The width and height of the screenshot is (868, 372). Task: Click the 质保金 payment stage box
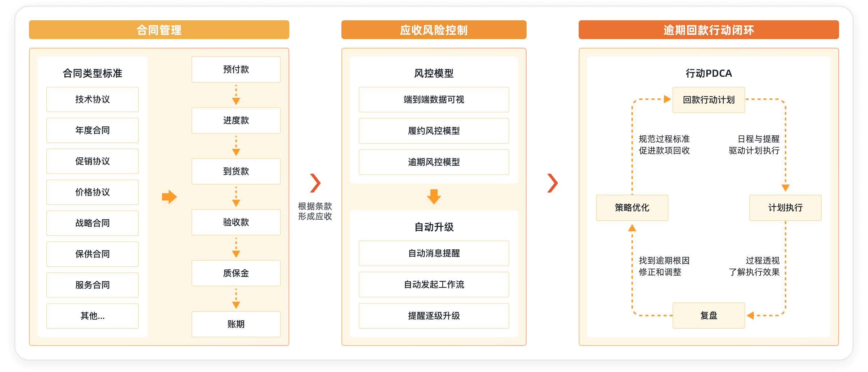tap(236, 273)
